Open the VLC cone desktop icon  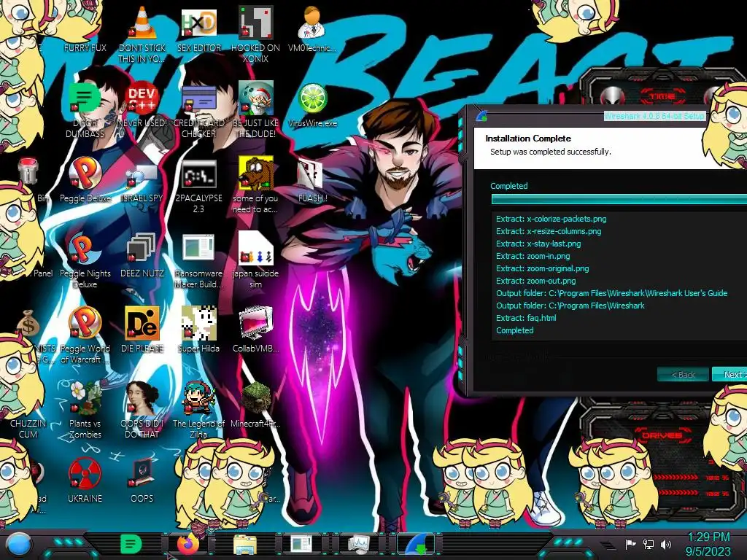142,23
